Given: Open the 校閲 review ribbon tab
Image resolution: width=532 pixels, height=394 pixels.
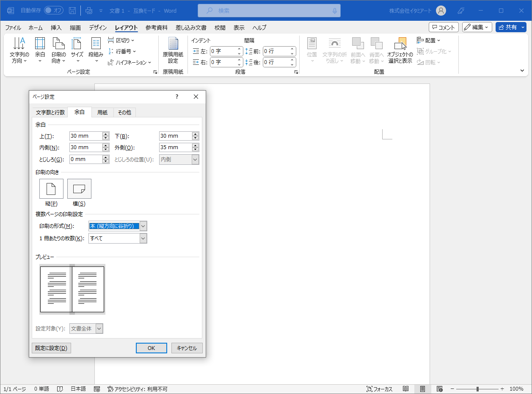Looking at the screenshot, I should [220, 28].
